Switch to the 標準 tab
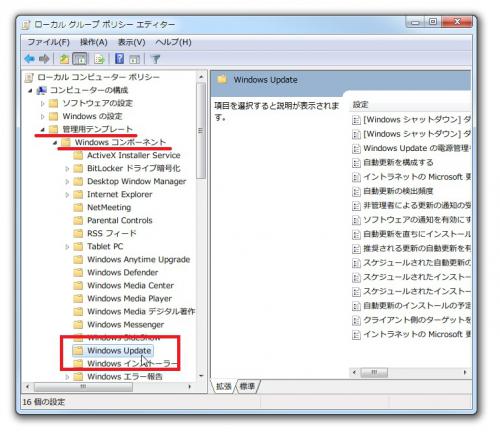 point(247,386)
